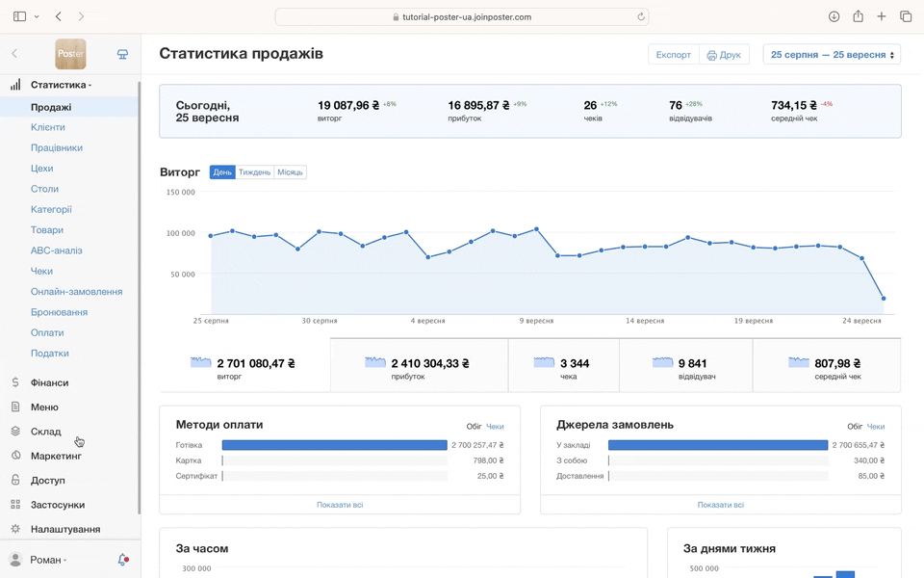924x578 pixels.
Task: Open date range picker dropdown
Action: click(x=832, y=55)
